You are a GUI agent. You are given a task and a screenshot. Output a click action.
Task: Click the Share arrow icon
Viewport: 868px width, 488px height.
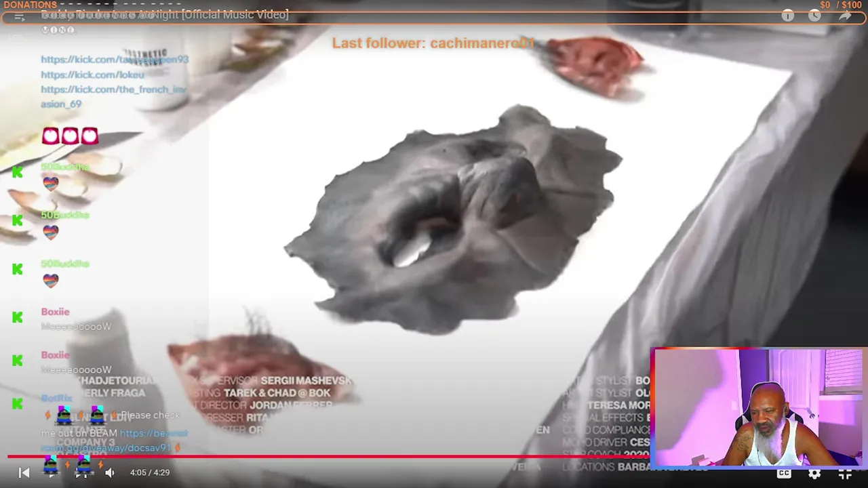tap(844, 16)
